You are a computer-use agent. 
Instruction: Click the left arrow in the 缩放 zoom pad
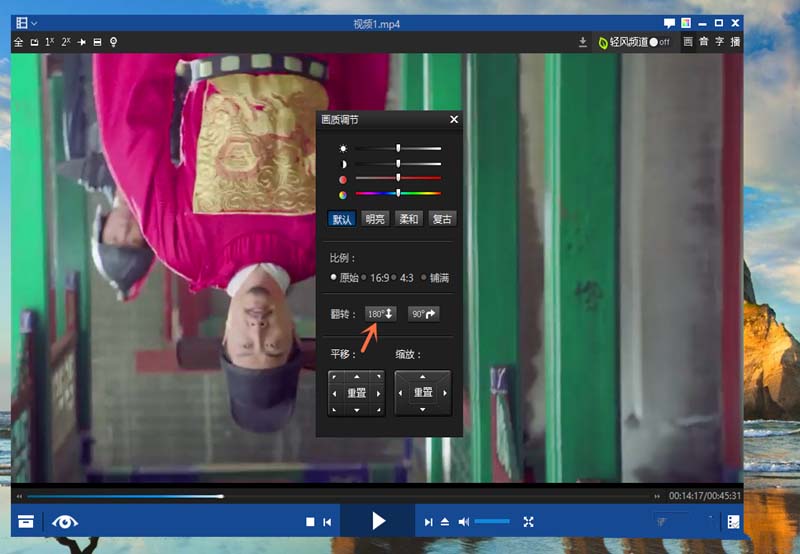[x=401, y=393]
